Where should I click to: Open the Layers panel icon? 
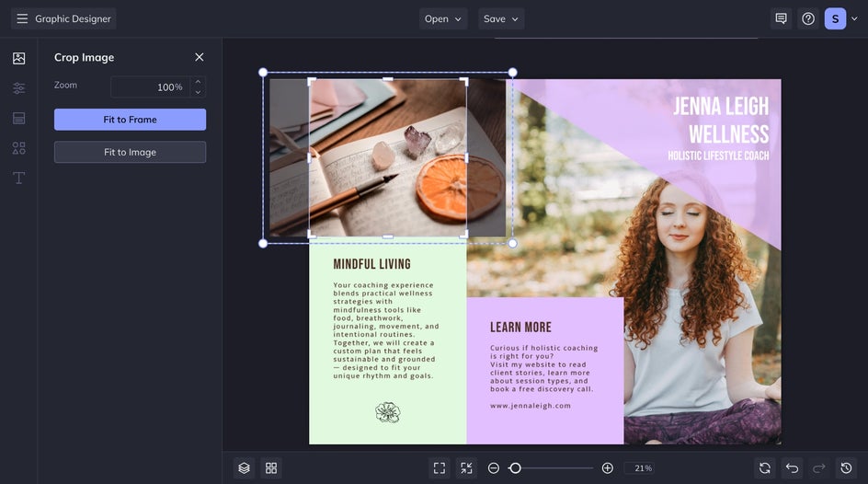245,468
